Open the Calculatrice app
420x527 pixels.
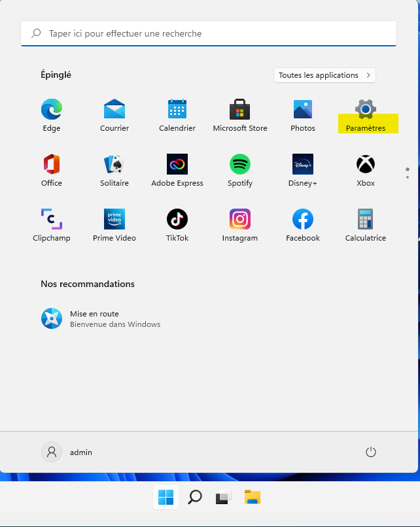click(x=366, y=225)
